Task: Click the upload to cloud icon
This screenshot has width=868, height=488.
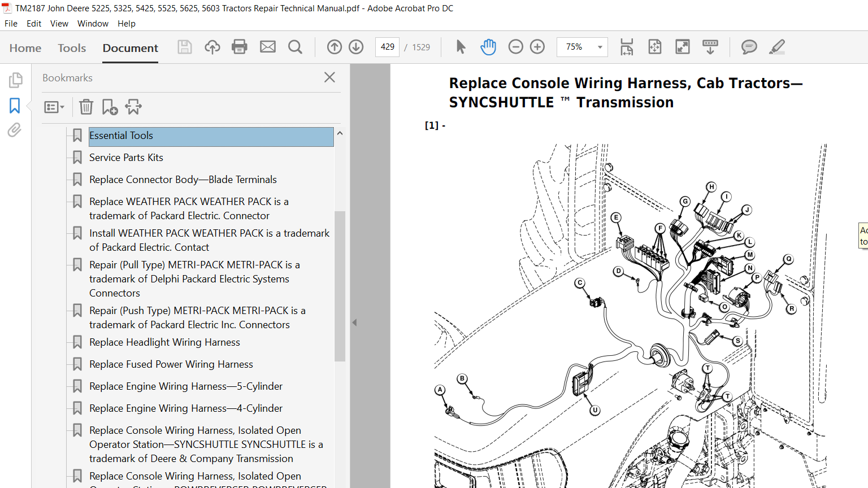Action: click(x=212, y=47)
